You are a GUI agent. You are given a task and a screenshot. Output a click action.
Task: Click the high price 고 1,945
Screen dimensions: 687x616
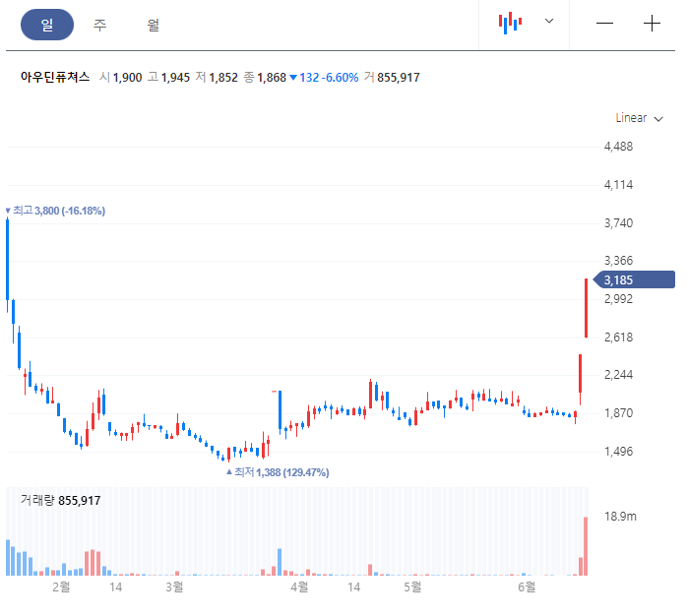[x=168, y=78]
